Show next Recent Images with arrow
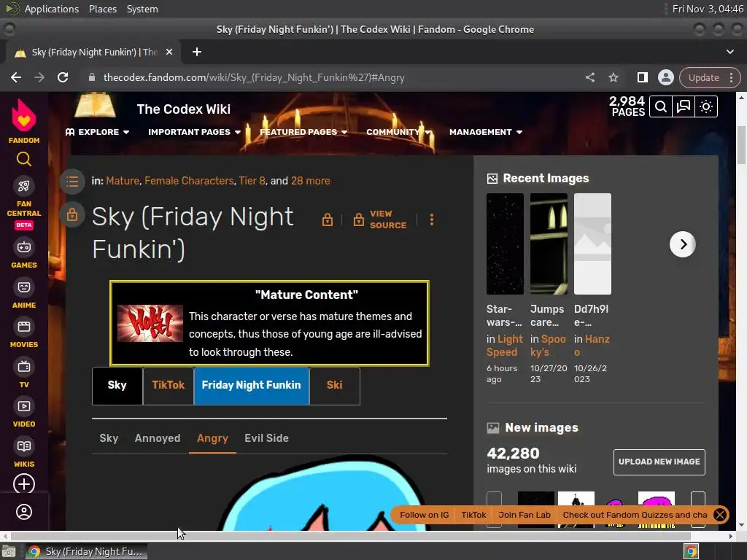This screenshot has height=560, width=747. coord(683,244)
